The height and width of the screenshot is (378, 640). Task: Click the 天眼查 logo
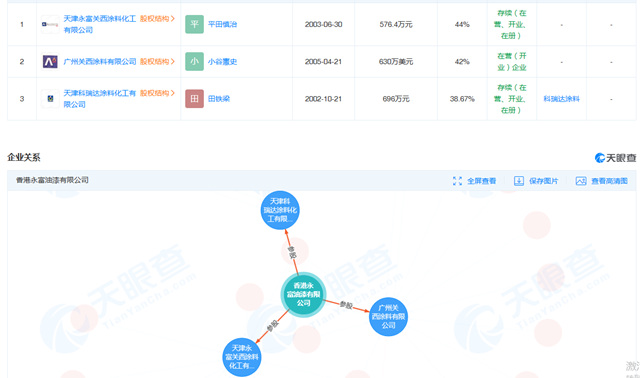[x=615, y=158]
